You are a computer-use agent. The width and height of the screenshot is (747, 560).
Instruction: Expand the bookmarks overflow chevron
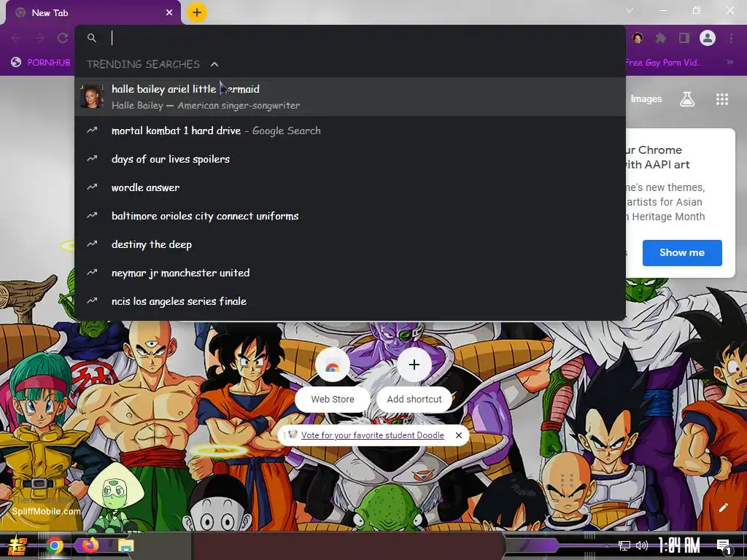click(x=729, y=63)
